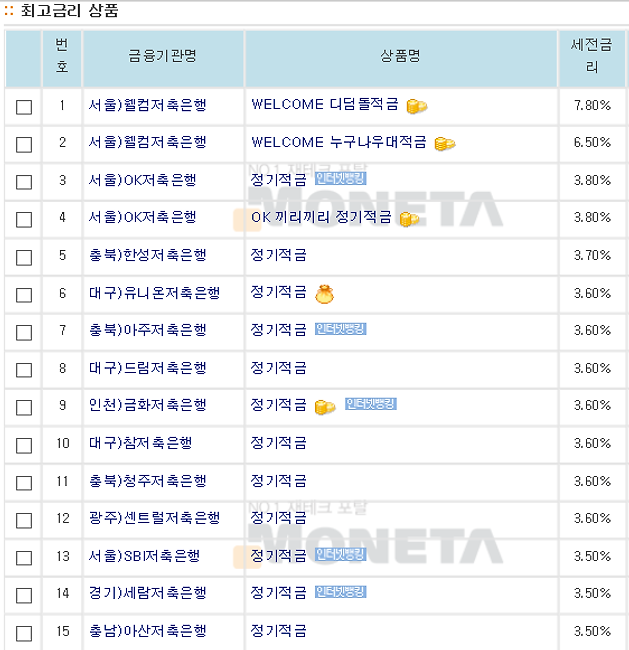Click 인터넷뱅킹 badge in 아주저축은행 row
629x650 pixels.
340,329
